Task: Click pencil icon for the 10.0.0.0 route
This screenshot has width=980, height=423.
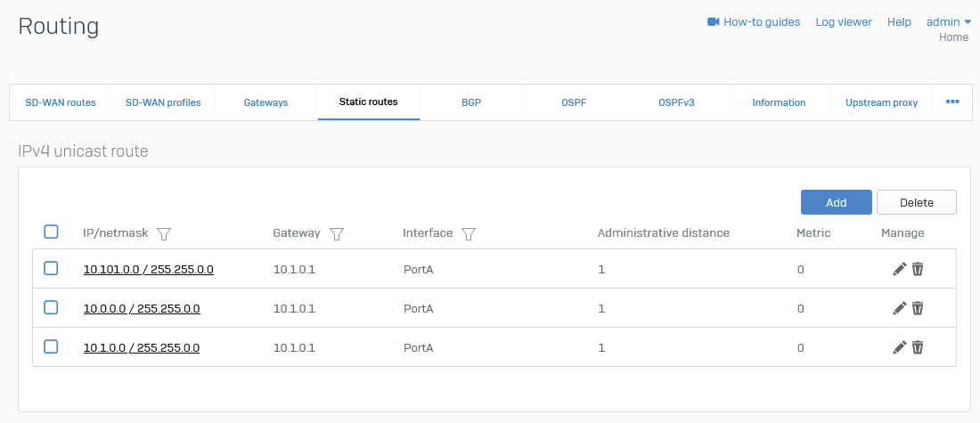Action: [x=899, y=308]
